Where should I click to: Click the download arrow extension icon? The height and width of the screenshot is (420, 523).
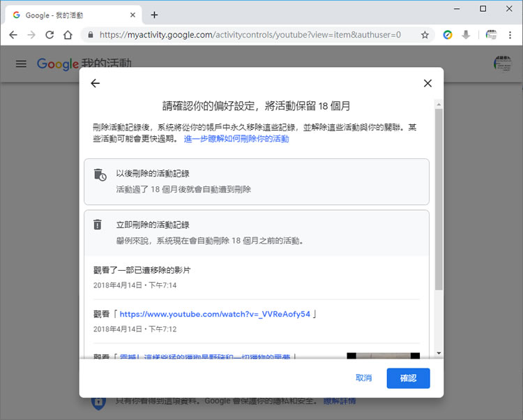pos(466,35)
